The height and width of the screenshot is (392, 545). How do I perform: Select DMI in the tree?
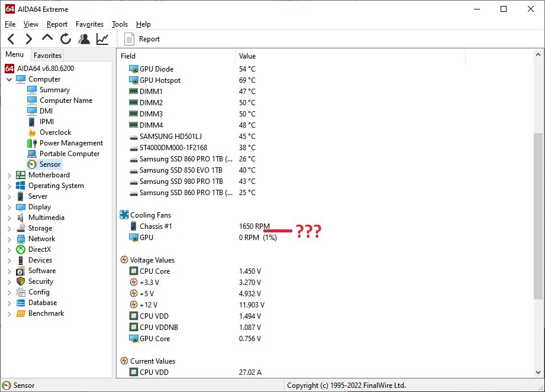[46, 111]
